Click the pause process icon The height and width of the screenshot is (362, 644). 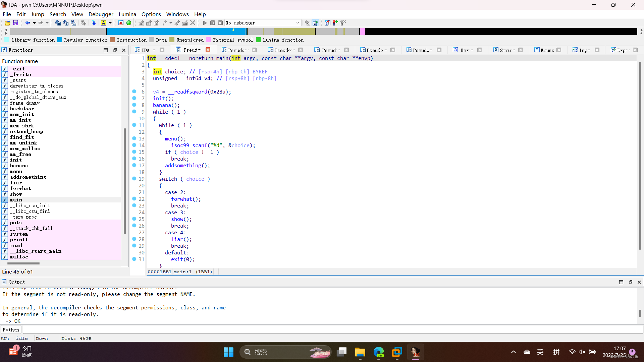pos(213,23)
